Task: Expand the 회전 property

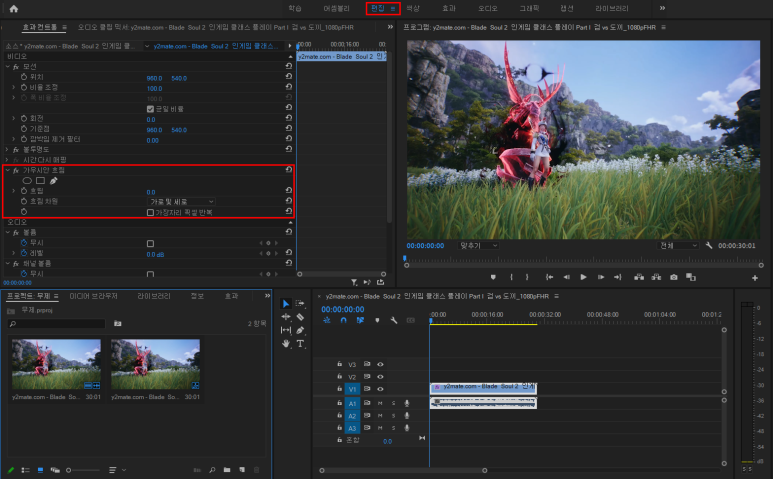Action: click(x=14, y=118)
